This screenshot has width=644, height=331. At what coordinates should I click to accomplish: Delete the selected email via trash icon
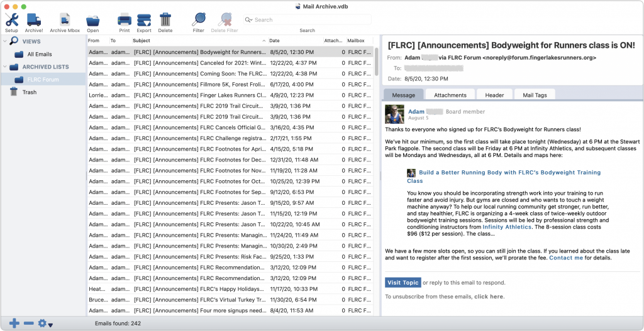click(165, 19)
